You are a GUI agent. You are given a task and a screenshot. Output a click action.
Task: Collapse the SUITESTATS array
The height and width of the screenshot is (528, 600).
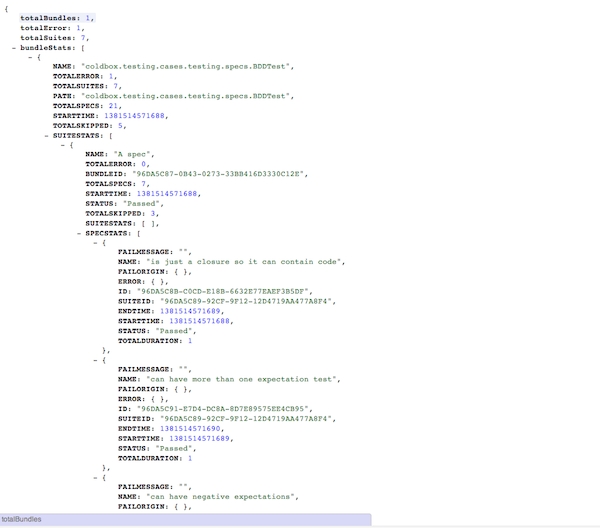[x=46, y=134]
